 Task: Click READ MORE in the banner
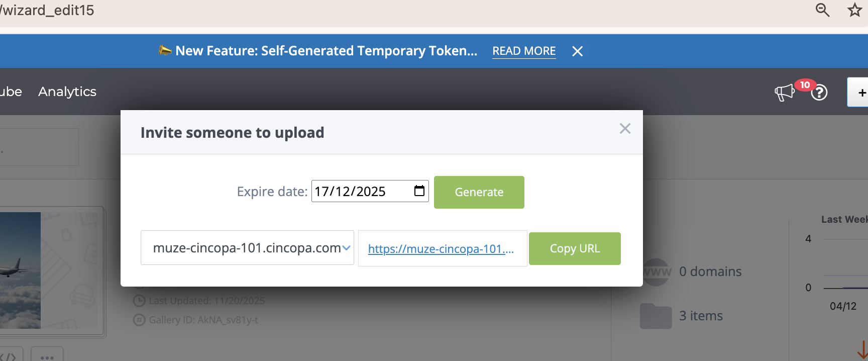pos(524,51)
